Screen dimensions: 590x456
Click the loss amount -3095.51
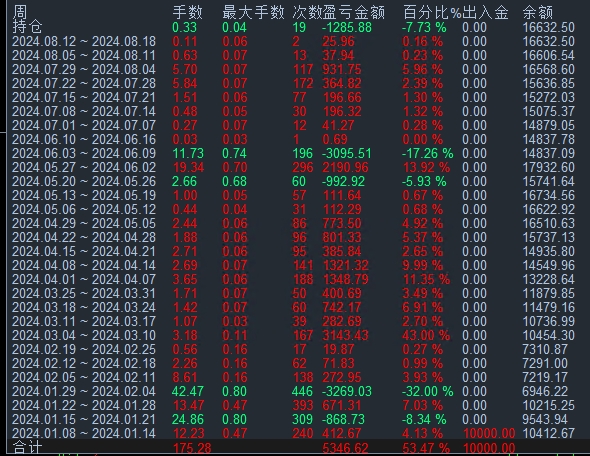347,153
